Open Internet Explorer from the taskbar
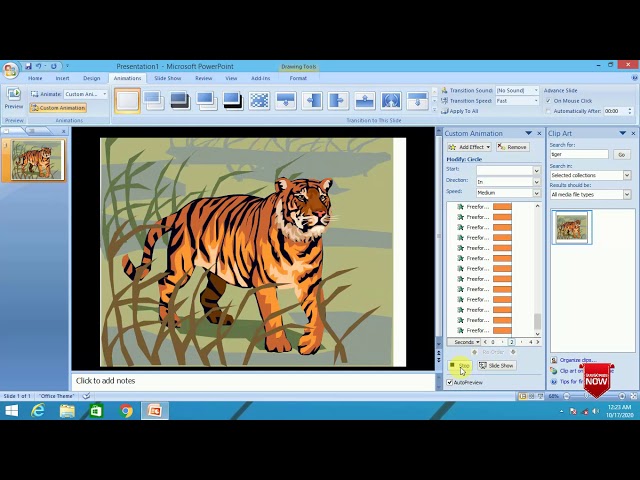640x480 pixels. coord(38,410)
